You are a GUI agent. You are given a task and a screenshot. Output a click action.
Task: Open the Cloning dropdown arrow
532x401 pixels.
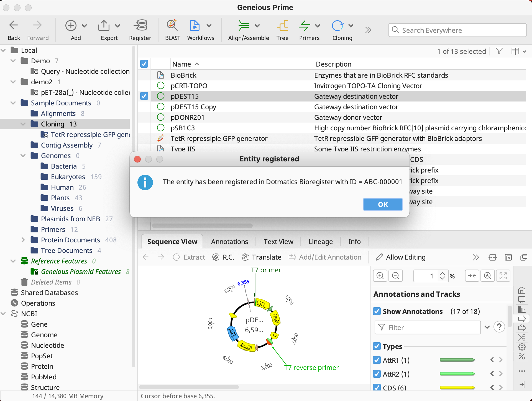coord(351,26)
